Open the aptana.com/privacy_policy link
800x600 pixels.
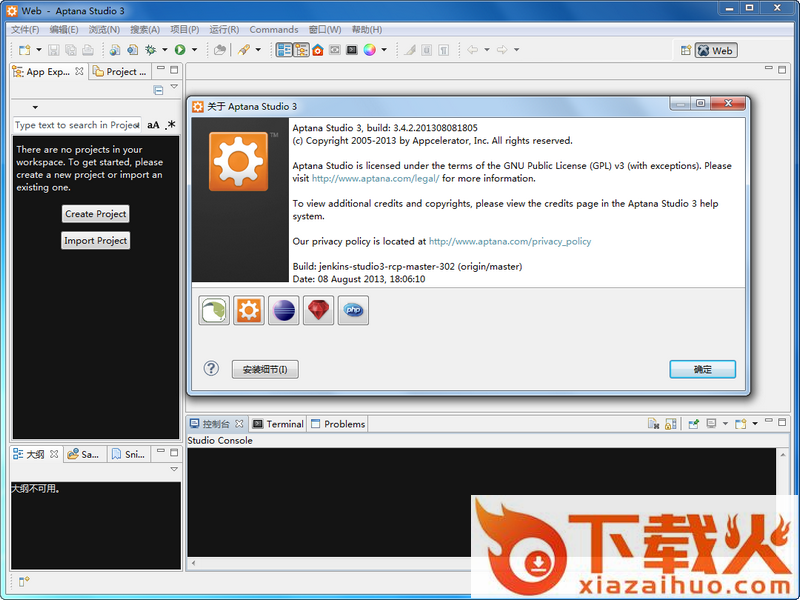510,241
